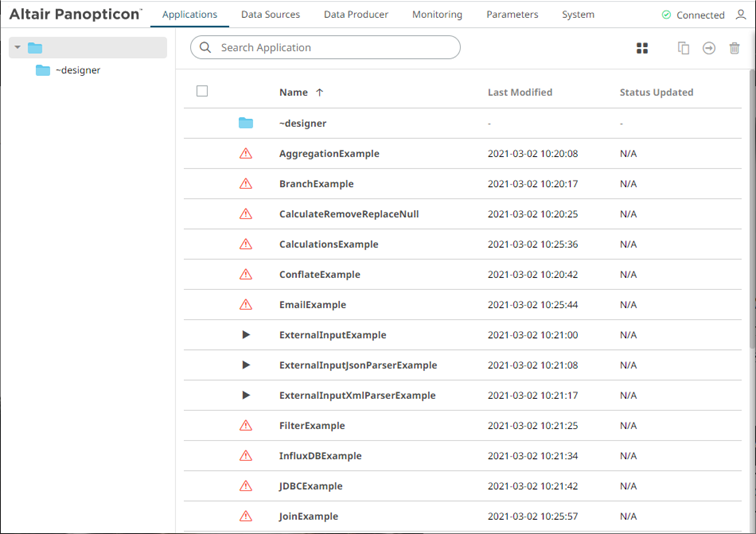Click the move application arrow icon
The height and width of the screenshot is (534, 756).
coord(709,48)
